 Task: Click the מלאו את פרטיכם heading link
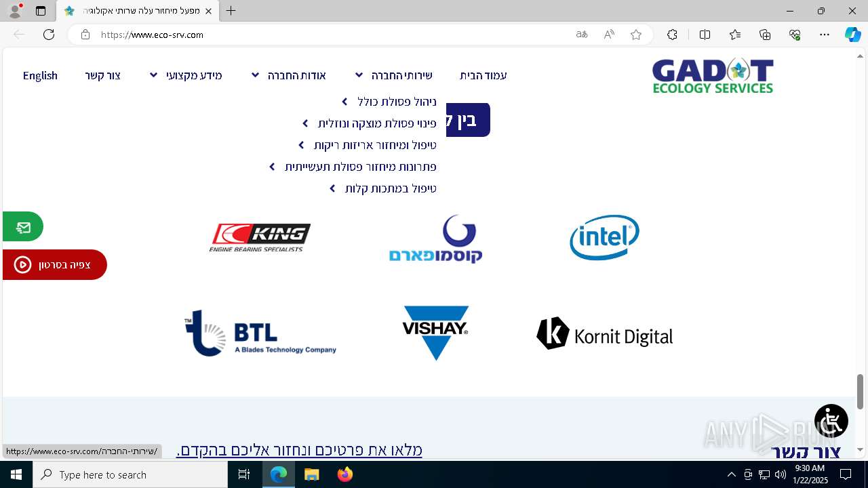click(x=299, y=450)
